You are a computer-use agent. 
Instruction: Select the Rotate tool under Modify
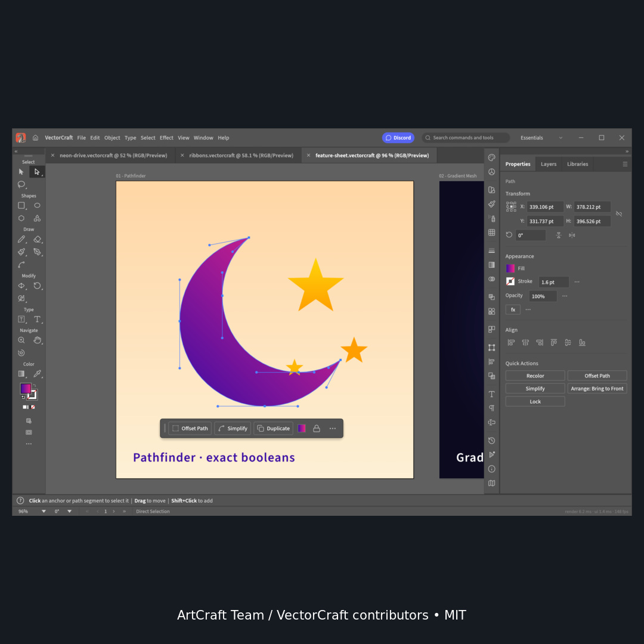(37, 286)
